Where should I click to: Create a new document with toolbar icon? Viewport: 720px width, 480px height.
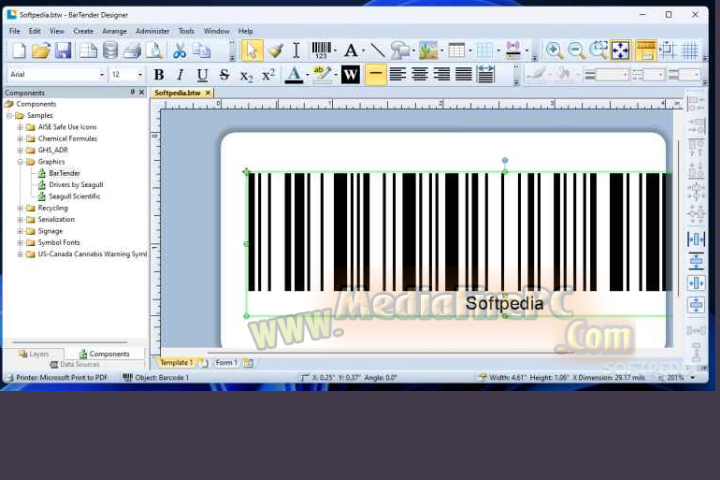coord(18,51)
